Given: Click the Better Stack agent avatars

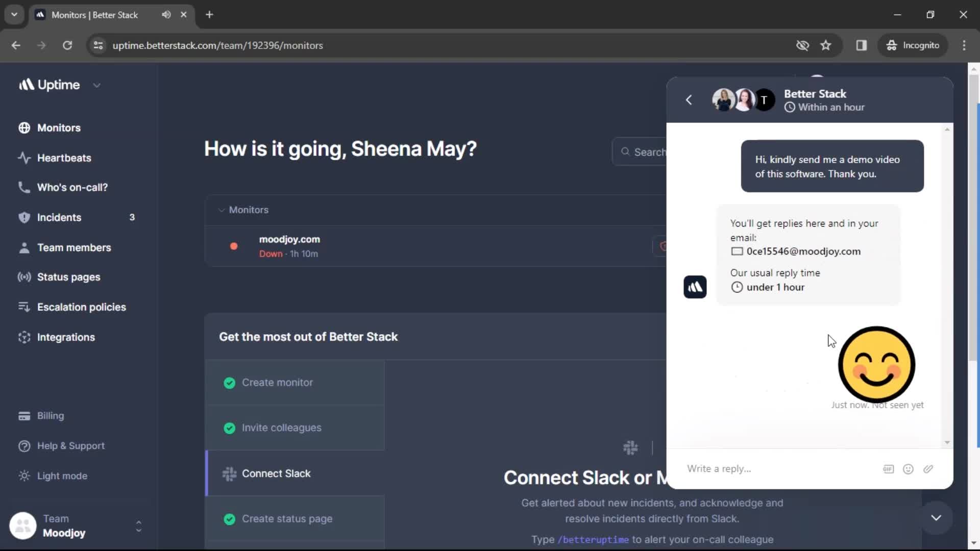Looking at the screenshot, I should (744, 100).
